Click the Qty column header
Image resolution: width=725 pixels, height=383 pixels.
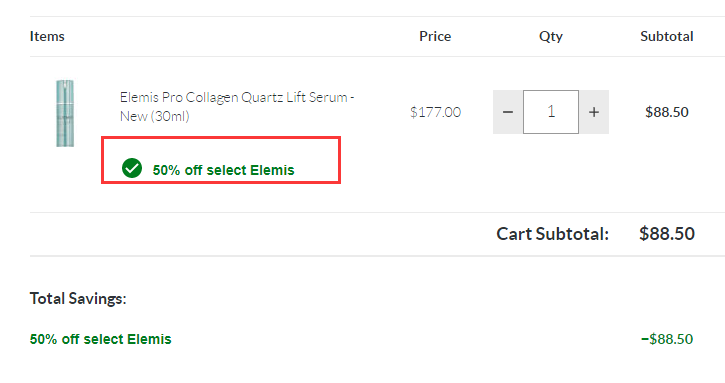tap(551, 37)
